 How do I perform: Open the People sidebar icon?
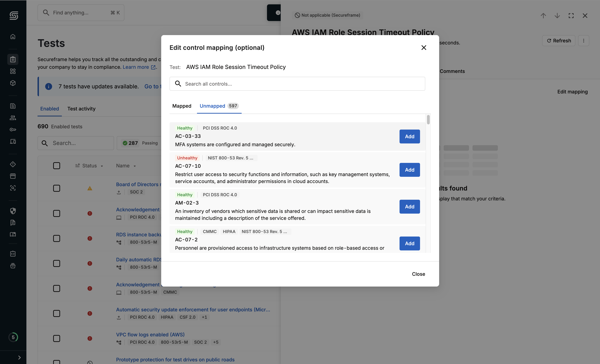coord(13,118)
